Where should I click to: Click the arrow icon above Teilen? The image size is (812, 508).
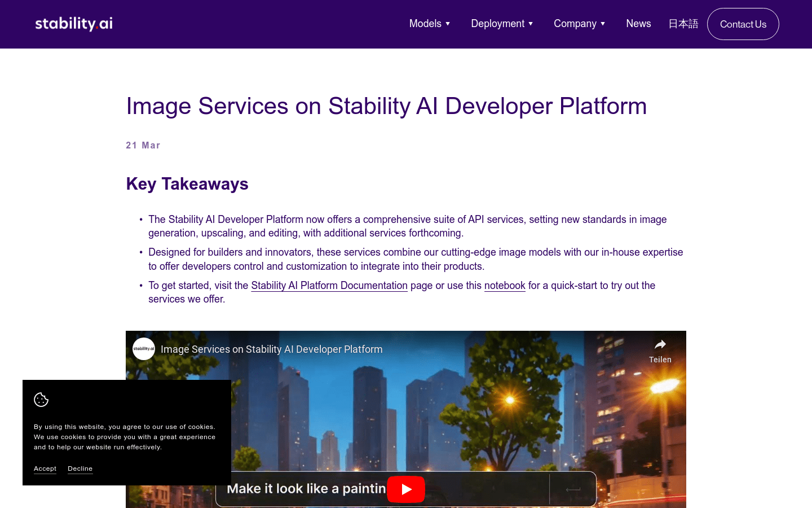(x=660, y=344)
